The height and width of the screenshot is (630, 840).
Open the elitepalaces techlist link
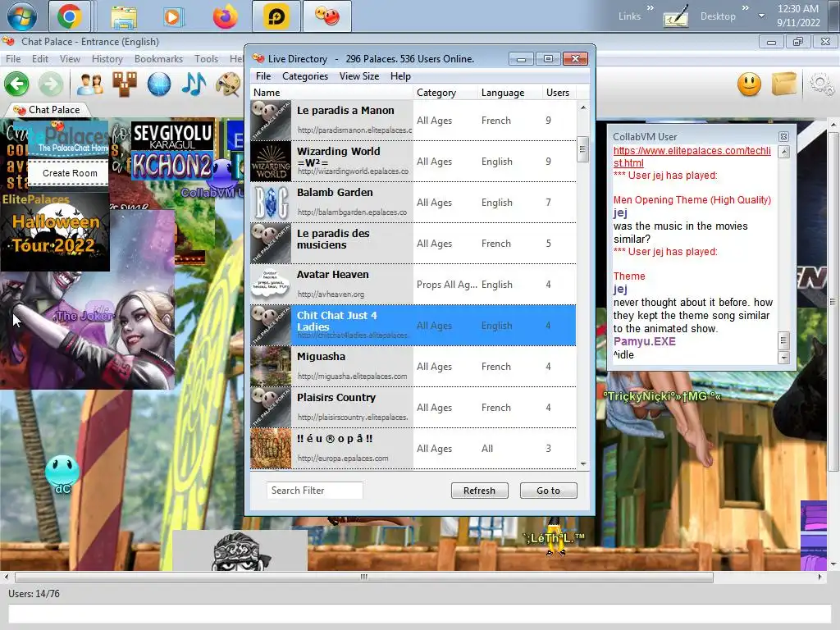click(692, 157)
